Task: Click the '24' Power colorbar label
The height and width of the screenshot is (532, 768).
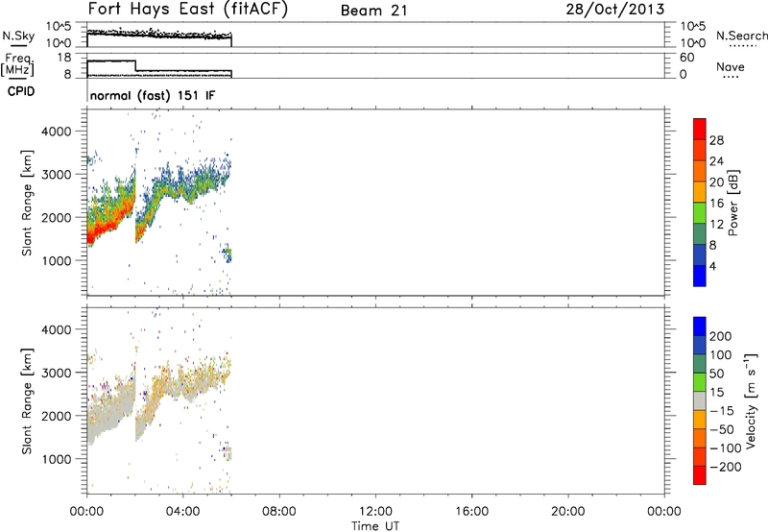Action: coord(716,161)
